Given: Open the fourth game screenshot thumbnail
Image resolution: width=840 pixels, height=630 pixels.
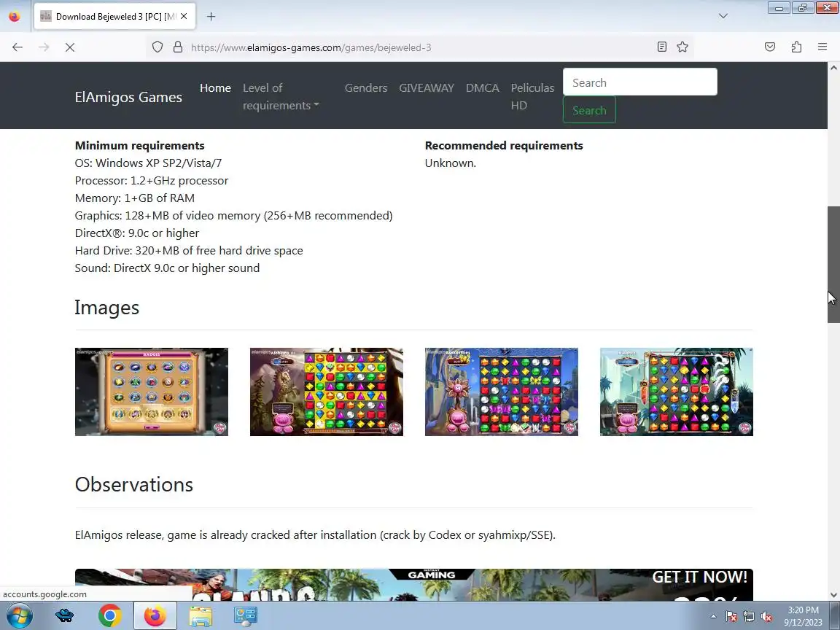Looking at the screenshot, I should [x=677, y=392].
